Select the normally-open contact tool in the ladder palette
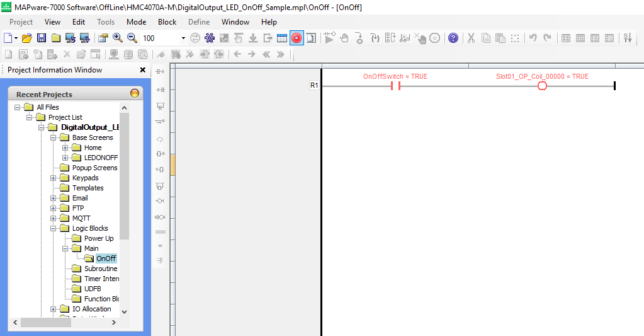 coord(160,72)
